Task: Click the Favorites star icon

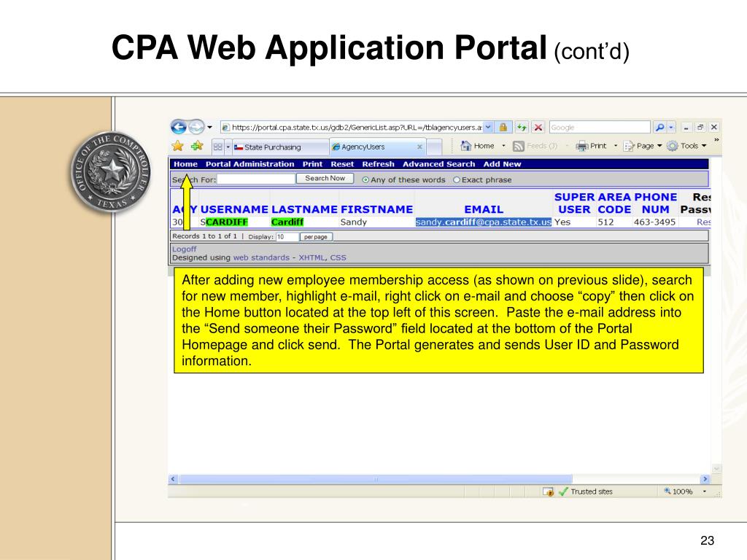Action: (x=178, y=146)
